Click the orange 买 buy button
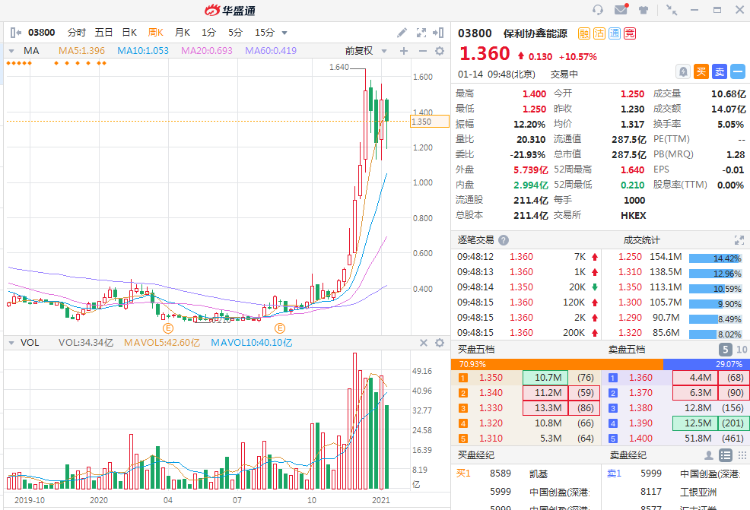The width and height of the screenshot is (750, 510). 701,72
